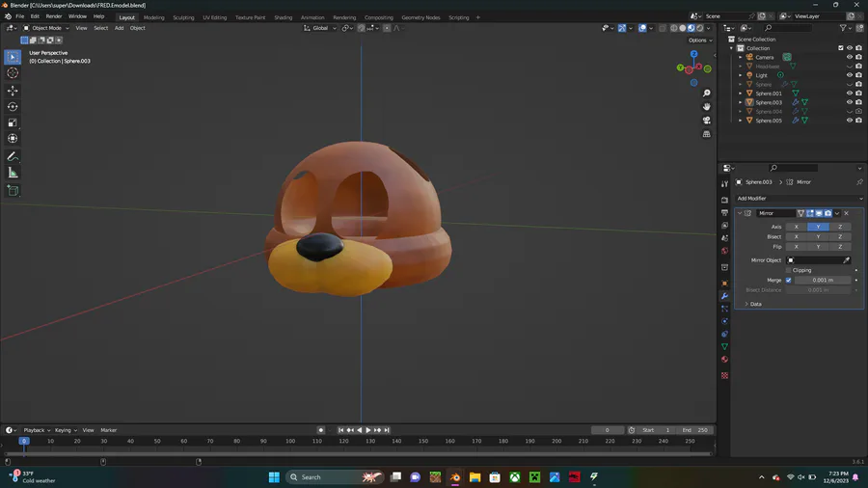The height and width of the screenshot is (488, 868).
Task: Remove the Mirror modifier with X
Action: pos(847,213)
